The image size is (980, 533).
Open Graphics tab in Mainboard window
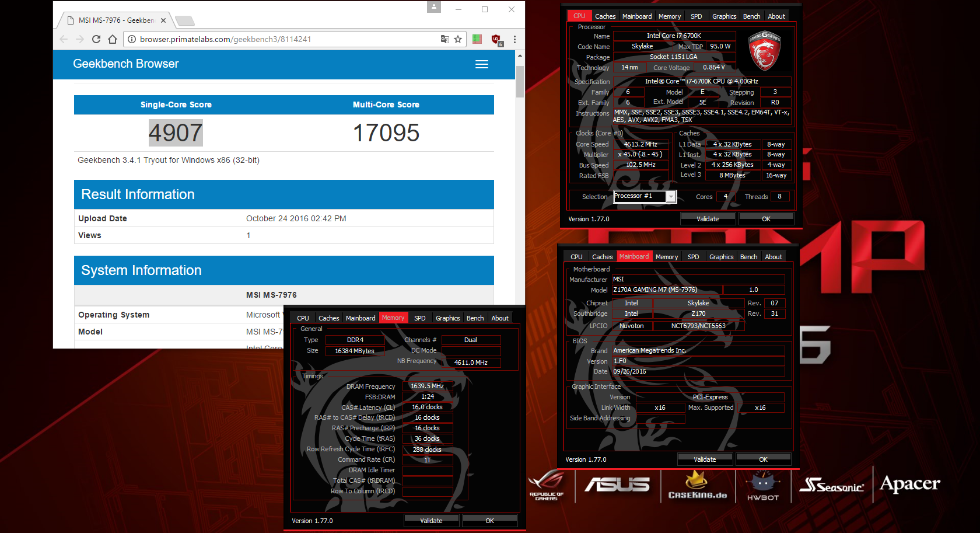(x=722, y=257)
